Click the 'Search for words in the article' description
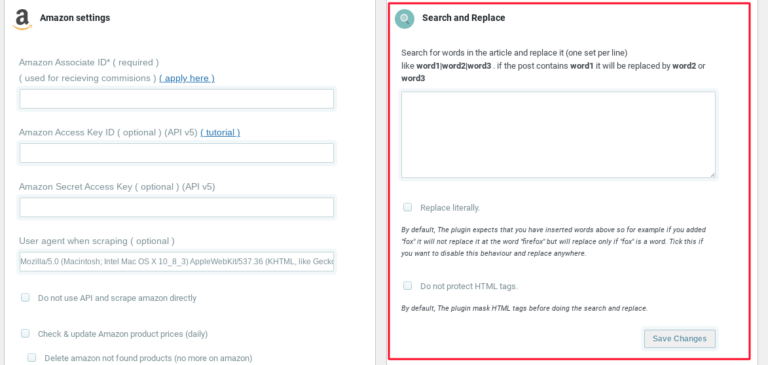 (x=553, y=65)
